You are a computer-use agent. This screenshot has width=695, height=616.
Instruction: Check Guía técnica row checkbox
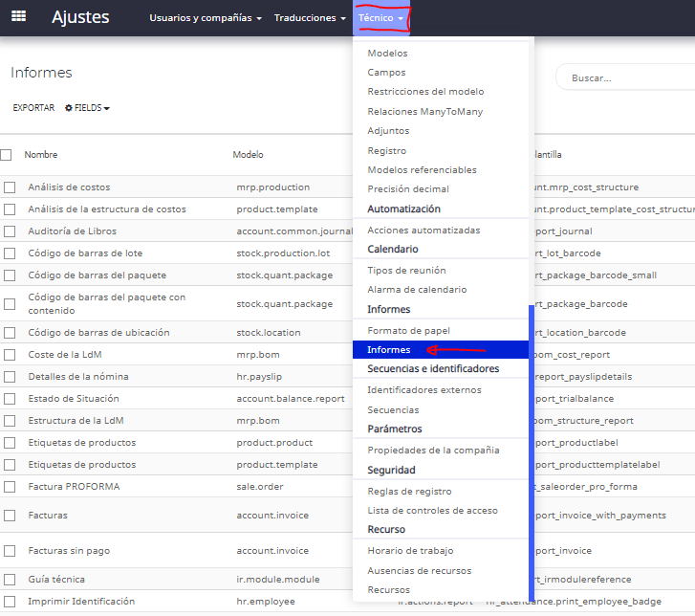pos(10,580)
